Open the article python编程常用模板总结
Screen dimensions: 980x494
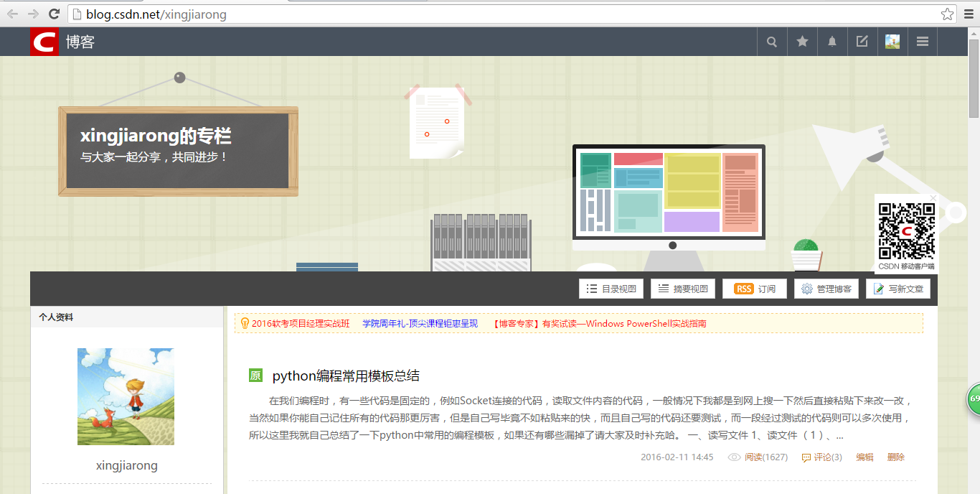pyautogui.click(x=346, y=375)
